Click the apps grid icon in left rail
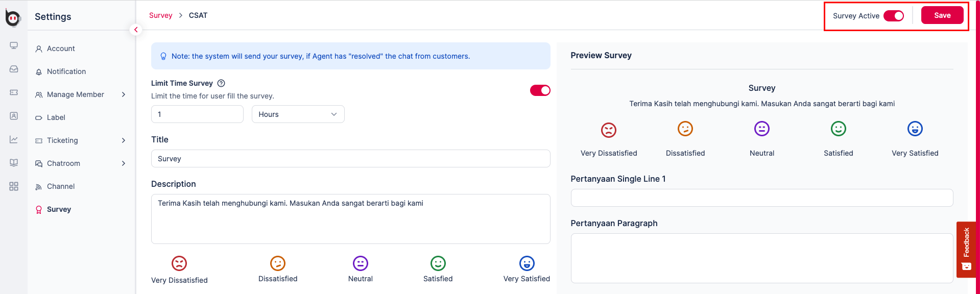980x294 pixels. point(14,186)
